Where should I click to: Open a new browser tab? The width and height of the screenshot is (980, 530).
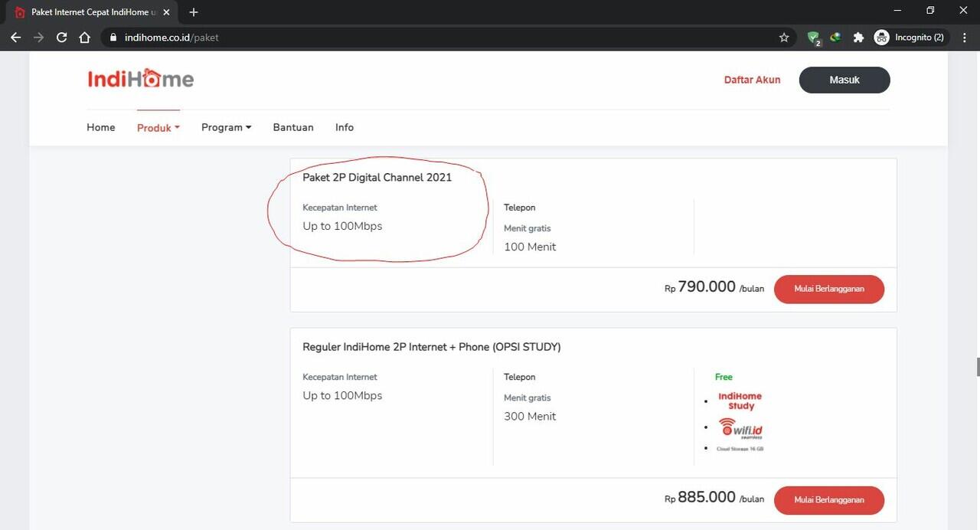click(x=194, y=12)
